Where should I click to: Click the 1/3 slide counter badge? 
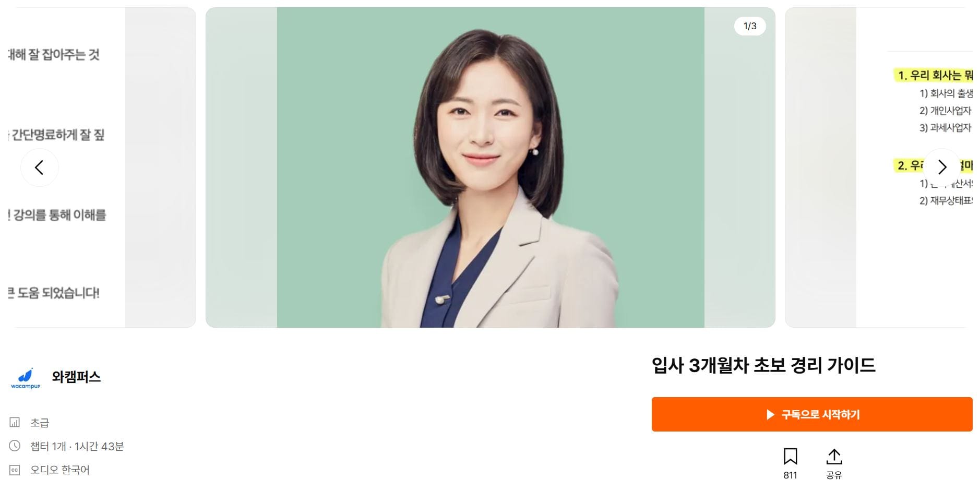pos(750,26)
